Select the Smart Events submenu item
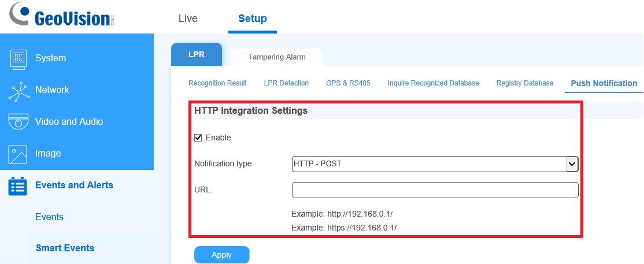The image size is (644, 264). 65,248
